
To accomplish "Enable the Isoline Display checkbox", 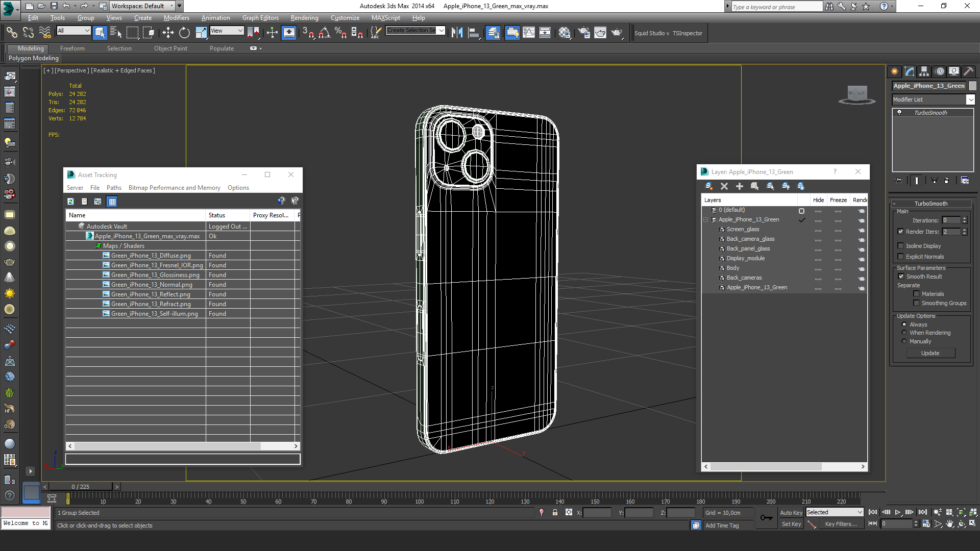I will pos(901,246).
